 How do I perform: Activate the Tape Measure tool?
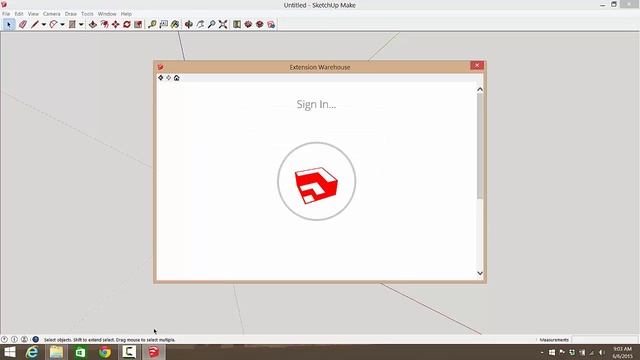[x=152, y=24]
